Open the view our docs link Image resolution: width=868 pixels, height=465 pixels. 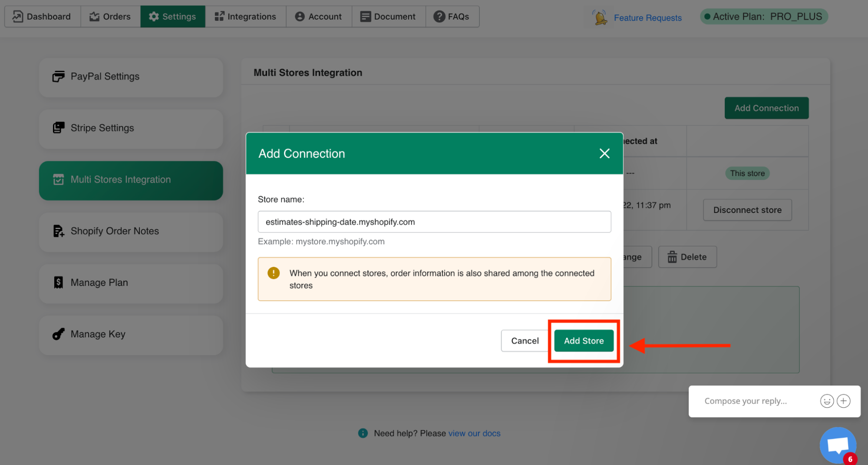point(474,433)
